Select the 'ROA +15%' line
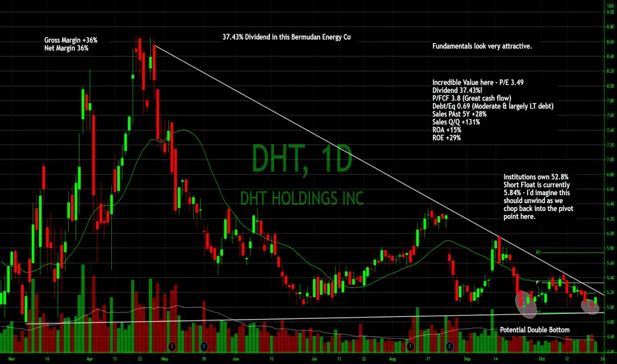Image resolution: width=617 pixels, height=364 pixels. tap(447, 130)
